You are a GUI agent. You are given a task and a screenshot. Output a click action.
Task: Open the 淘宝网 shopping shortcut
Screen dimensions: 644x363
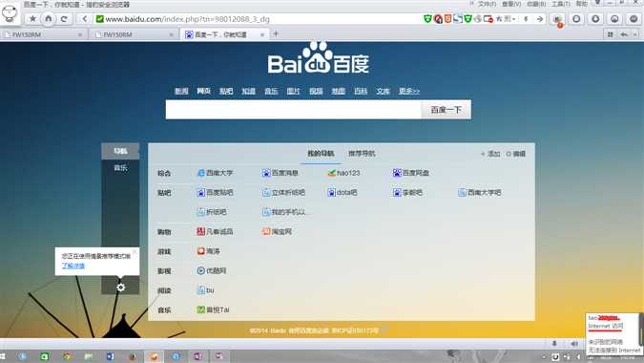[277, 232]
